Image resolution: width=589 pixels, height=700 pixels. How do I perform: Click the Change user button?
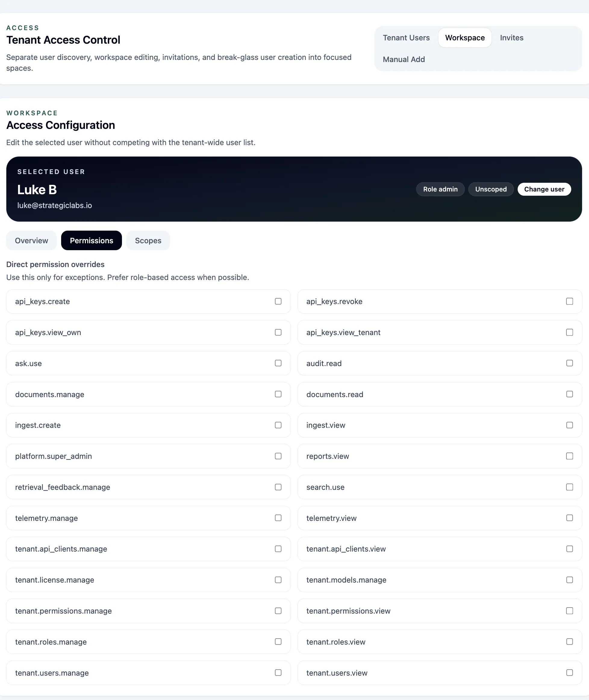[x=544, y=189]
